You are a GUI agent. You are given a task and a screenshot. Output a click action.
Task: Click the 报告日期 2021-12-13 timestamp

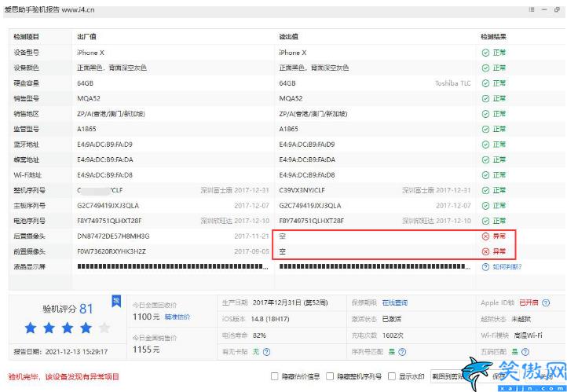click(60, 351)
